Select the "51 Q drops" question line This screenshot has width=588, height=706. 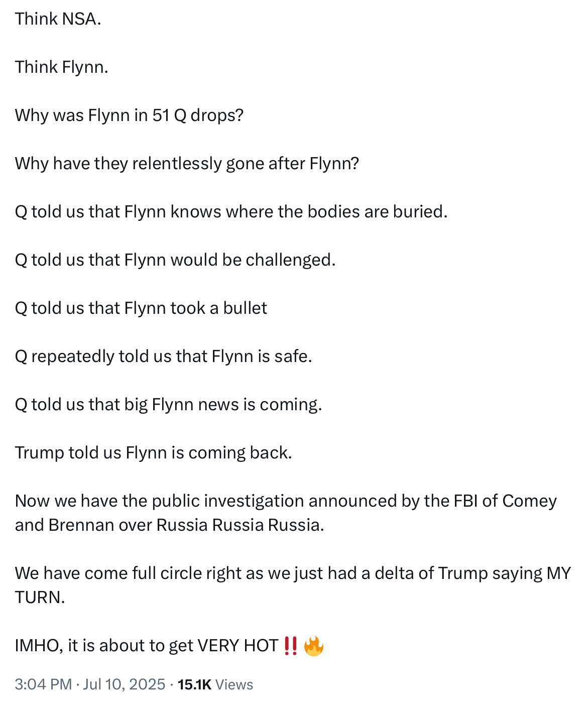tap(129, 115)
